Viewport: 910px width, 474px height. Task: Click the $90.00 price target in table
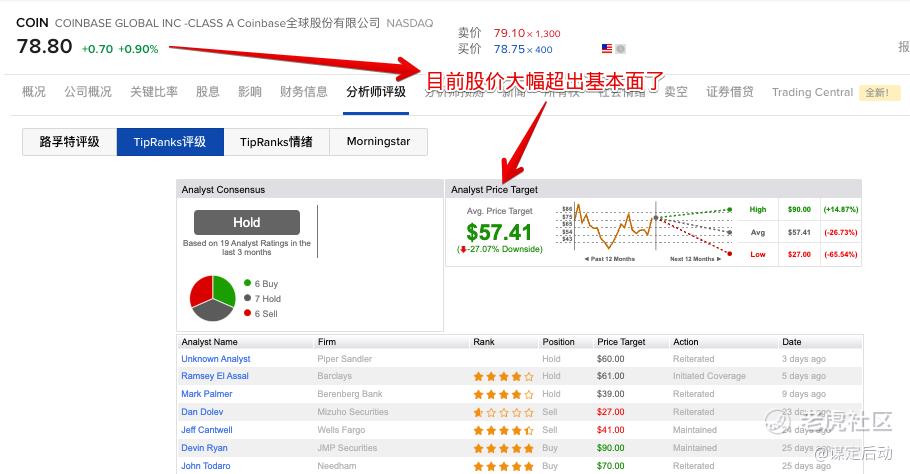point(611,448)
